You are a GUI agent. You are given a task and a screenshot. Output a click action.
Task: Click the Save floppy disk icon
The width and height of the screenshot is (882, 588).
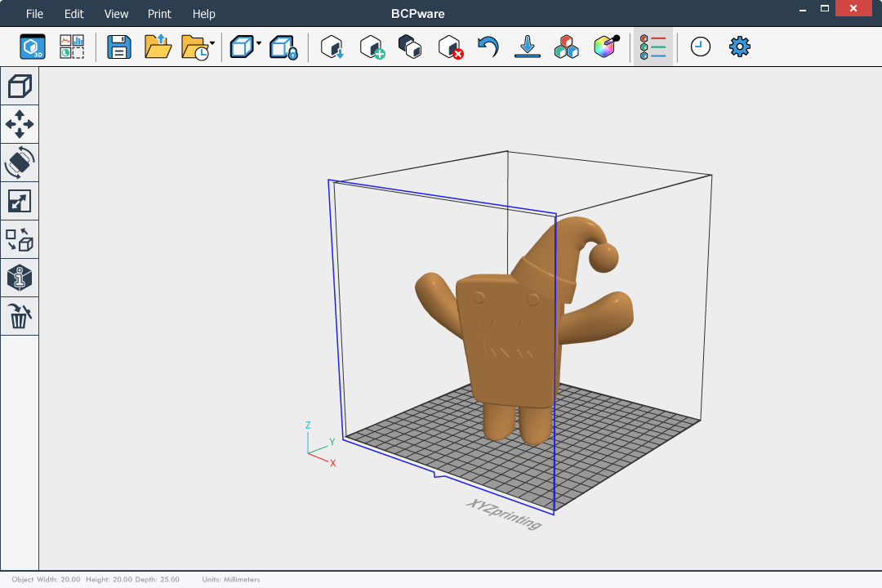click(119, 47)
